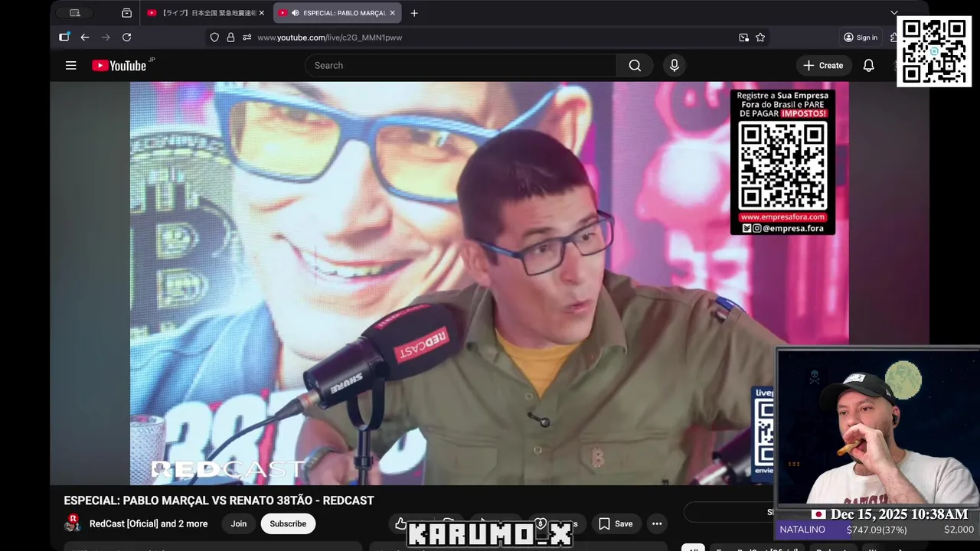
Task: Bookmark this page with the star
Action: tap(760, 37)
